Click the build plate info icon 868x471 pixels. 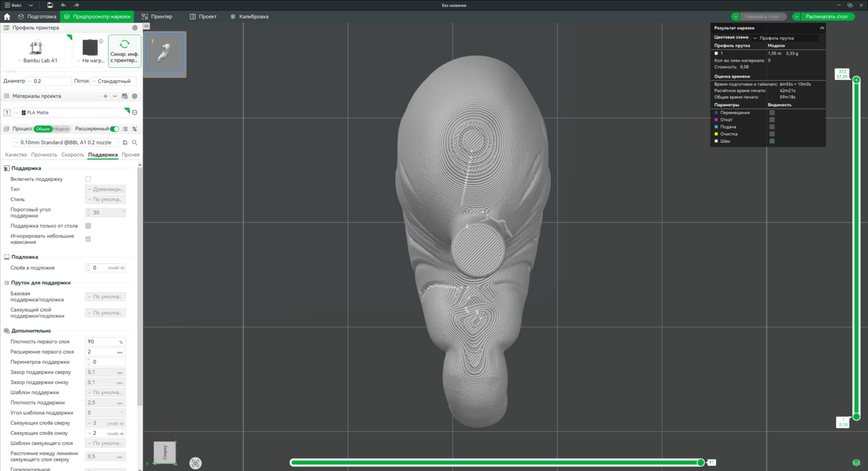tap(101, 41)
